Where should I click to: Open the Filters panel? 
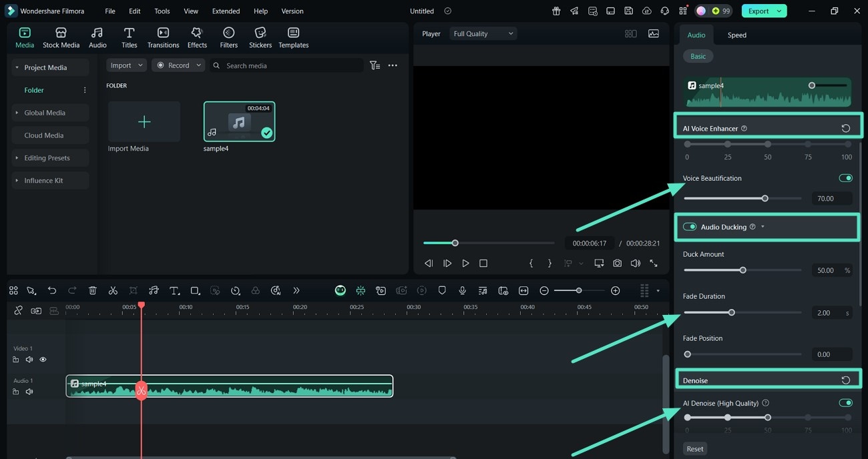coord(228,38)
